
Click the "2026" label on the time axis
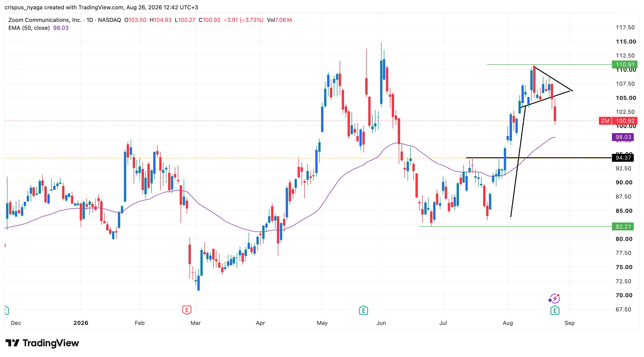pos(81,323)
